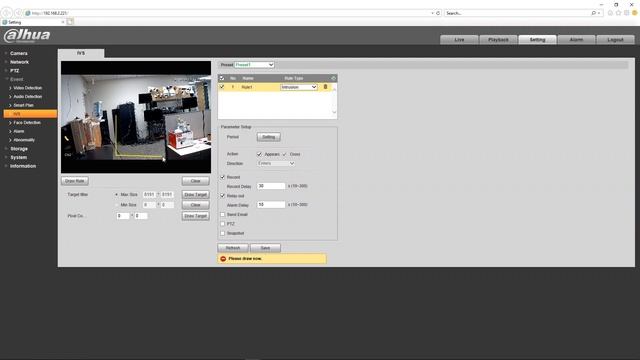This screenshot has width=640, height=360.
Task: Select the Min Size radio button
Action: click(x=116, y=204)
